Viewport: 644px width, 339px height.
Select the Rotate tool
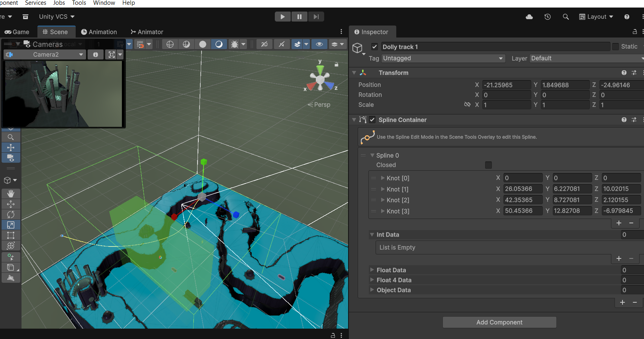[x=11, y=215]
